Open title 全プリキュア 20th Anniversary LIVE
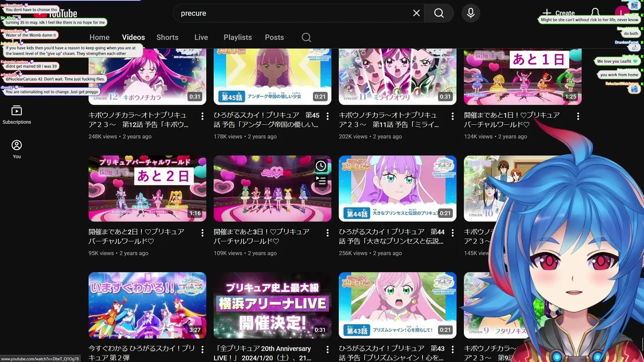 pos(263,353)
